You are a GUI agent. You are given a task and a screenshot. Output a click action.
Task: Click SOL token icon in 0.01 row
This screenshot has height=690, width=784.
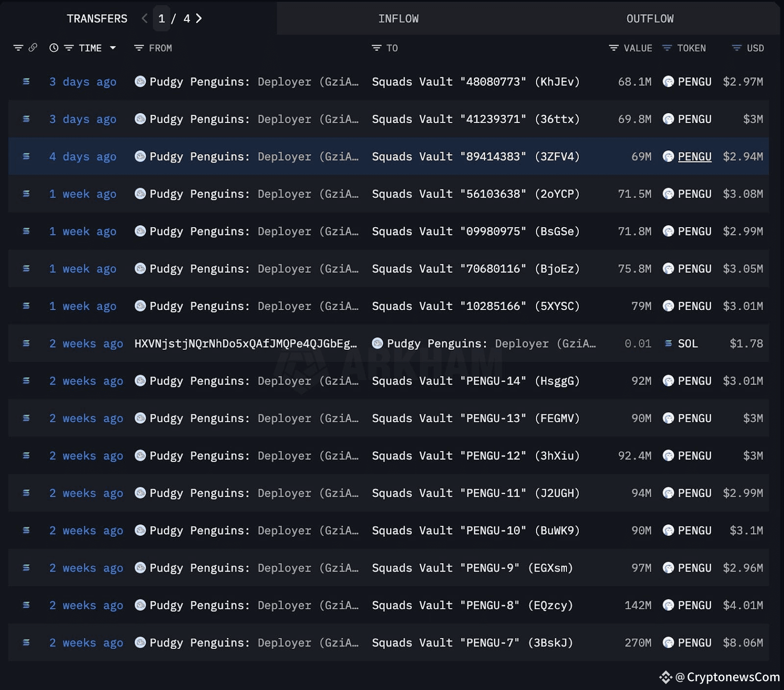tap(668, 344)
